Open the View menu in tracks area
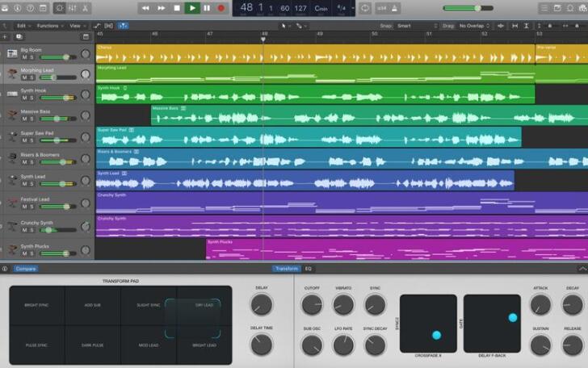 click(78, 26)
